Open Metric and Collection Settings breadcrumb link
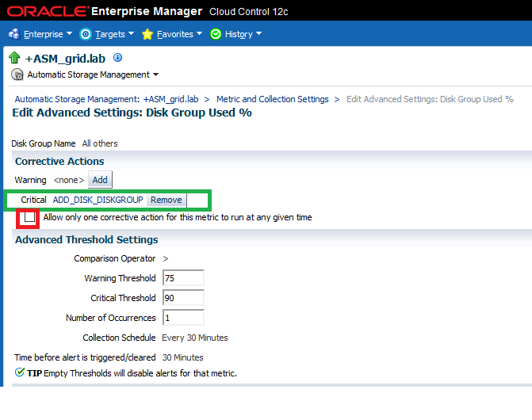The image size is (532, 420). pyautogui.click(x=272, y=99)
